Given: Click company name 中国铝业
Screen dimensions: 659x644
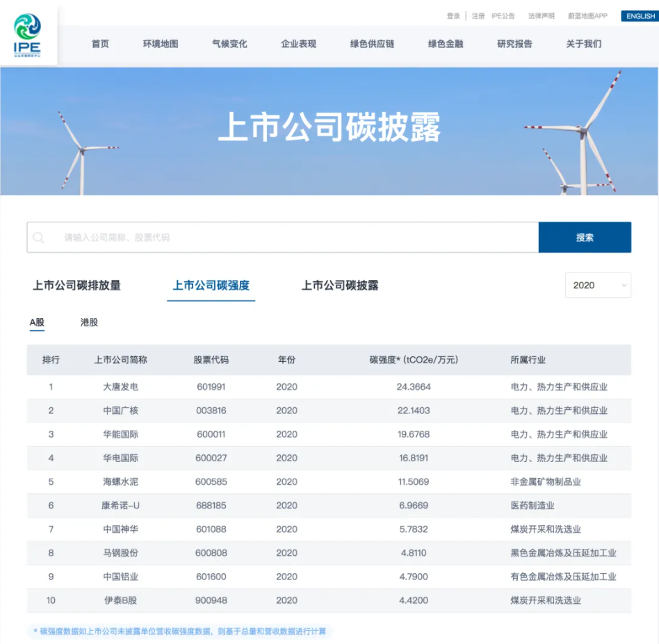Looking at the screenshot, I should [121, 577].
